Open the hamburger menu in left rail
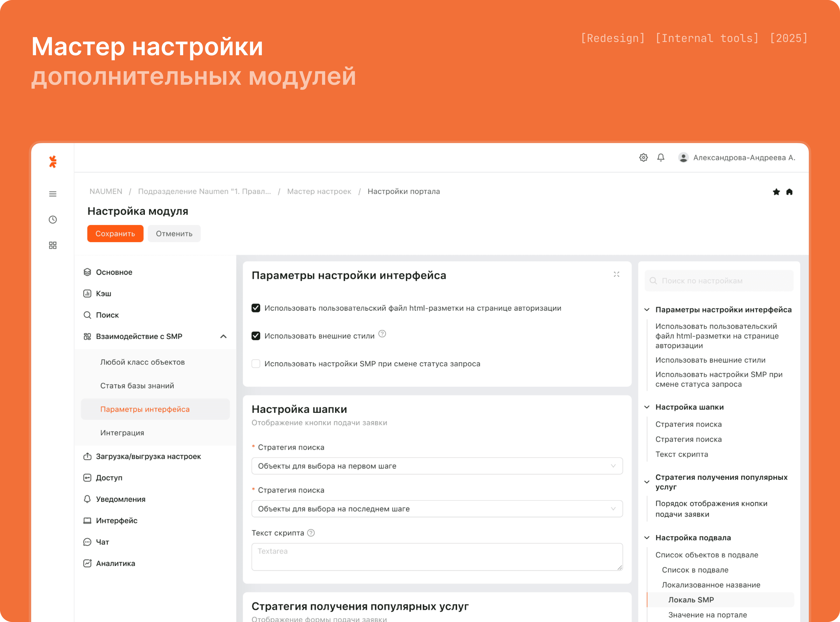Image resolution: width=840 pixels, height=622 pixels. (53, 194)
